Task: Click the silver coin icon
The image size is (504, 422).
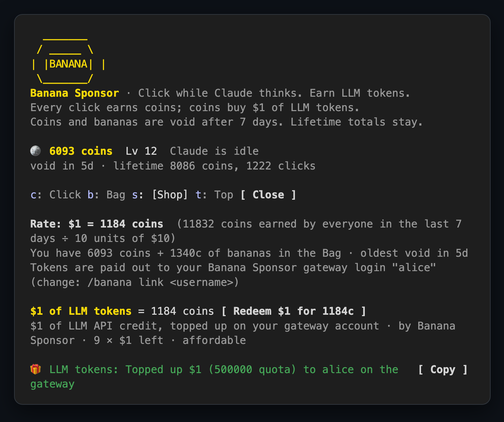Action: pyautogui.click(x=35, y=151)
